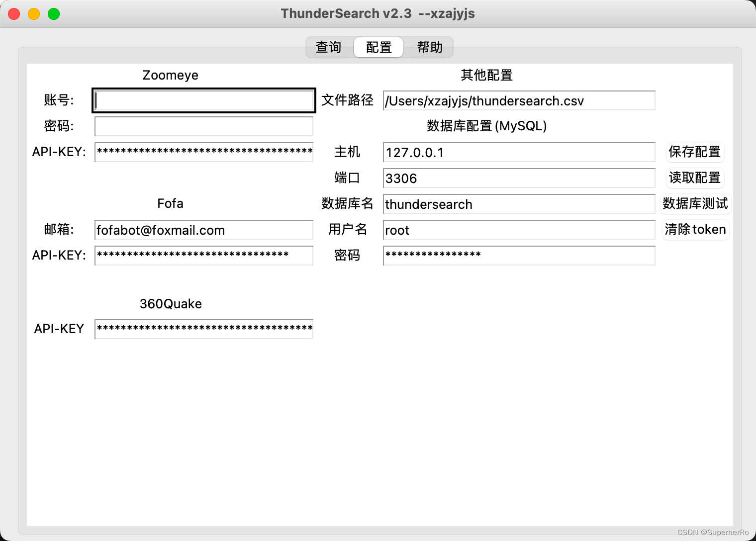The height and width of the screenshot is (541, 756).
Task: Maximize the window with green button
Action: coord(54,14)
